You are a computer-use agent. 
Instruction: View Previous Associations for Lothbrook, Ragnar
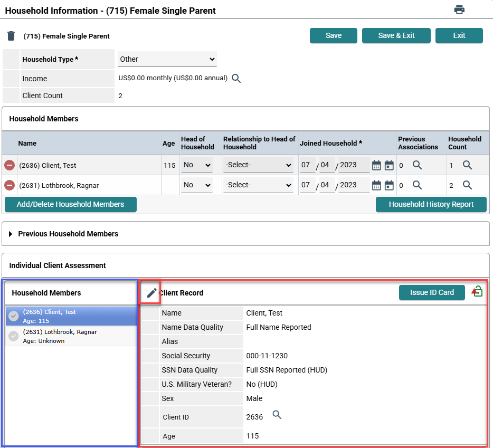pos(417,185)
